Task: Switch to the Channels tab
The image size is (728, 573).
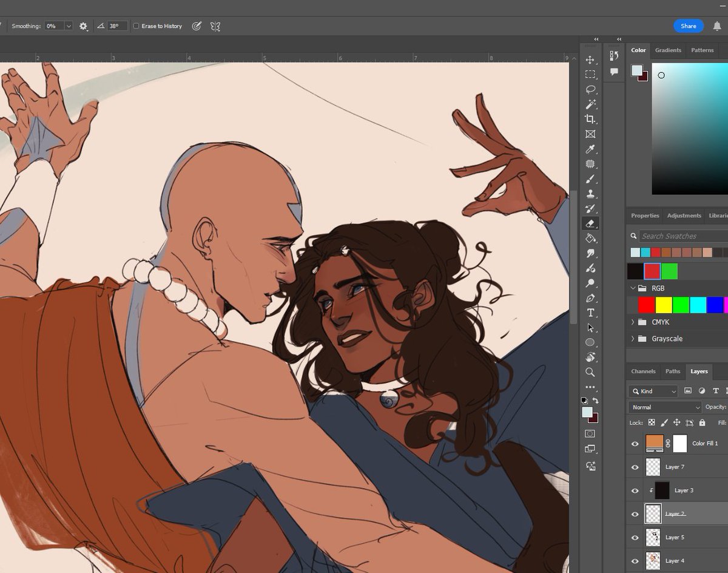Action: tap(643, 371)
